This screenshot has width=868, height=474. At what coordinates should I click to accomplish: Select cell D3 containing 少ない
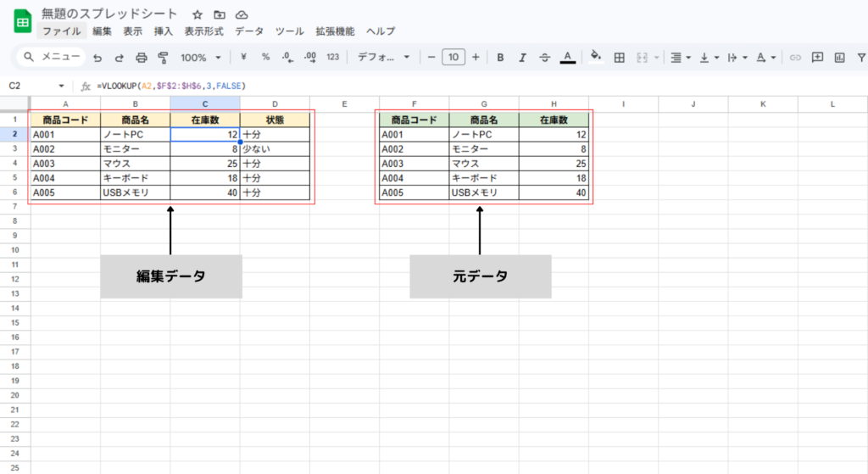(275, 148)
